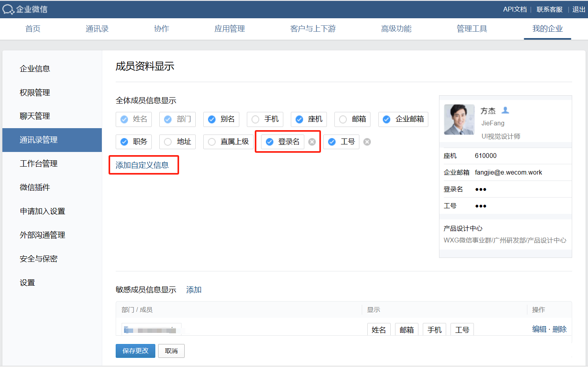588x367 pixels.
Task: Click the 保存更改 button
Action: coord(136,351)
